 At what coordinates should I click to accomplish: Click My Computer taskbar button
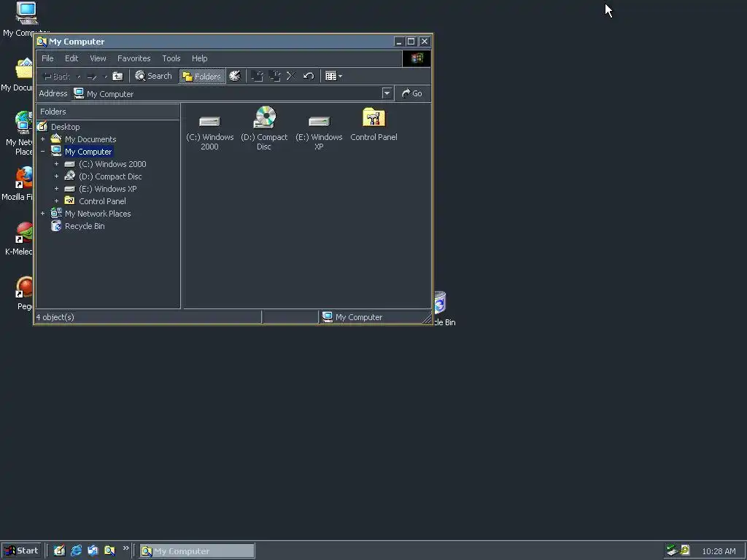pyautogui.click(x=197, y=551)
